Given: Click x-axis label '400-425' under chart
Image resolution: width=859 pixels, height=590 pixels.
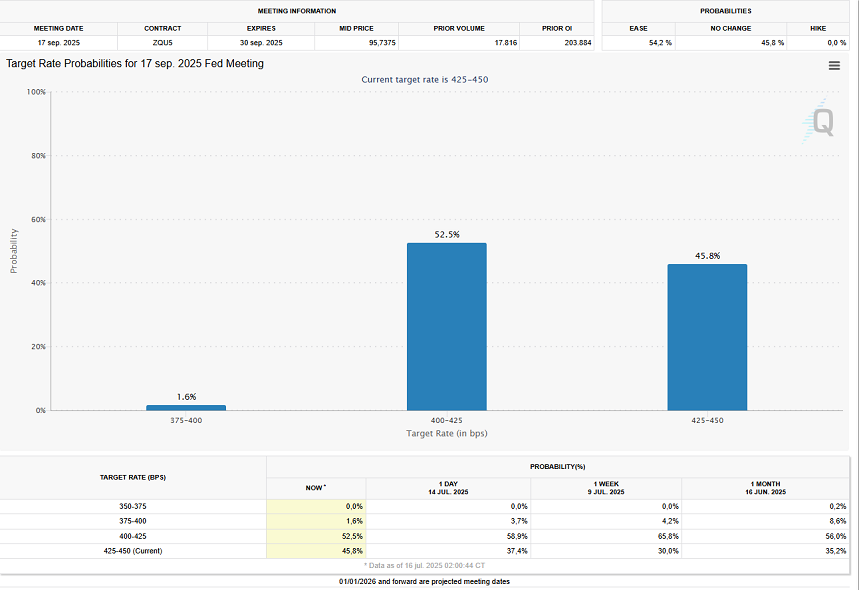Looking at the screenshot, I should 446,421.
